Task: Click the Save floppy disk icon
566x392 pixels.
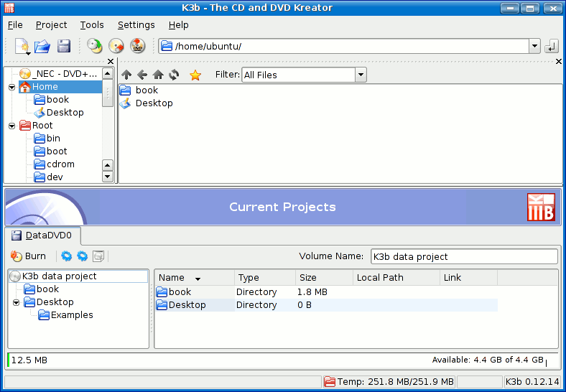Action: 64,46
